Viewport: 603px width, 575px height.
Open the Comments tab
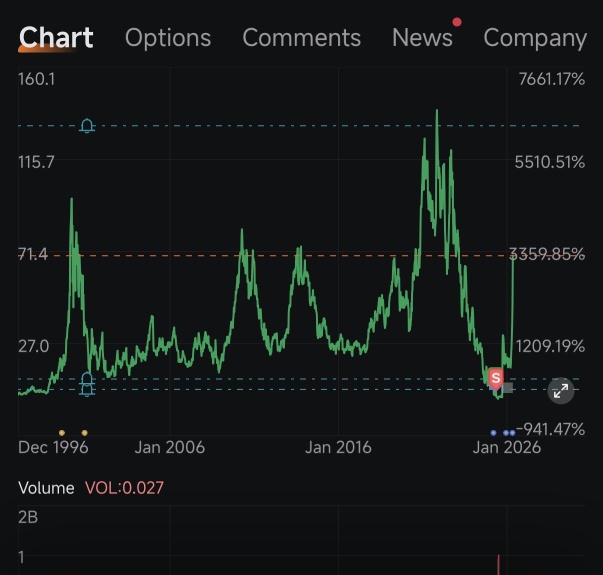click(302, 38)
